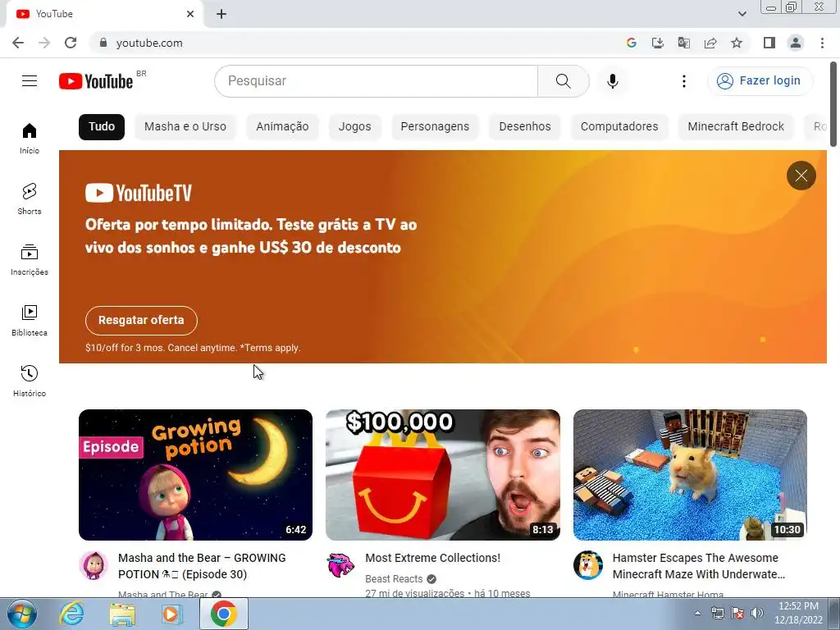Start voice search with microphone icon
Image resolution: width=840 pixels, height=630 pixels.
coord(612,81)
